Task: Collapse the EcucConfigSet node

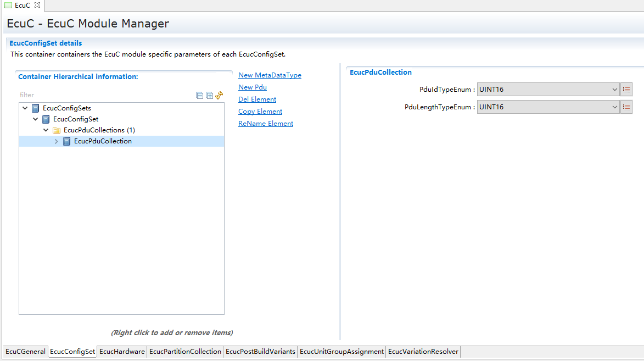Action: tap(35, 119)
